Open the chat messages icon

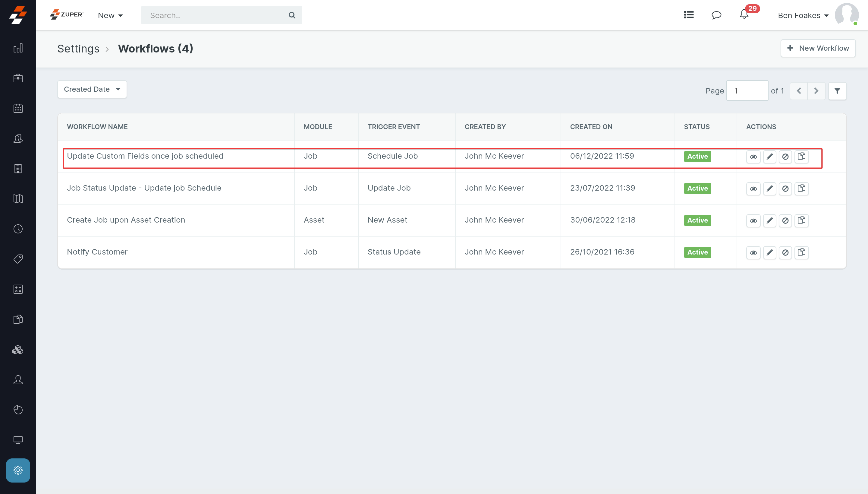(716, 15)
